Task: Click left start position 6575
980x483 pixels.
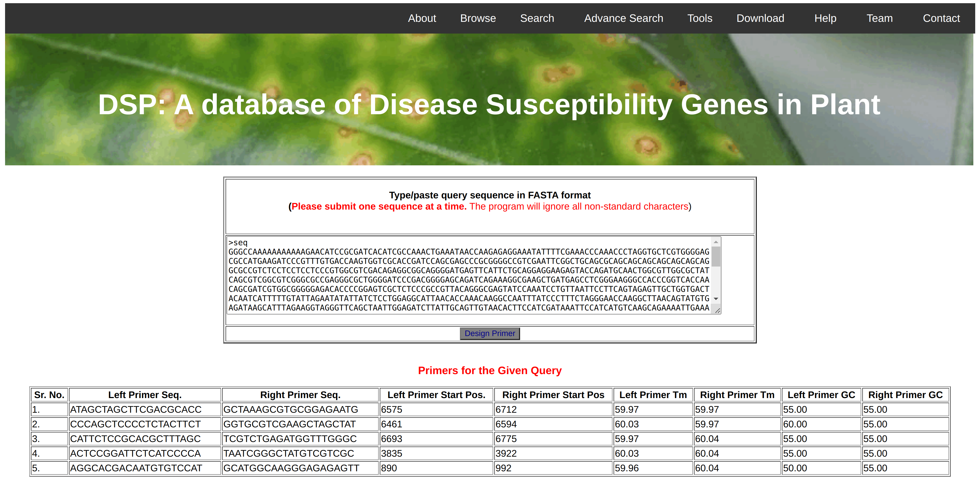Action: 391,410
